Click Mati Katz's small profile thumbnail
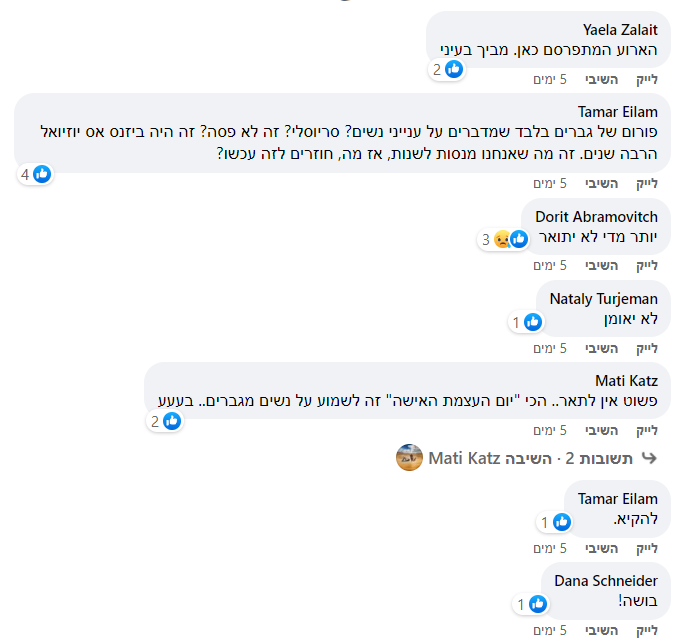This screenshot has height=641, width=677. coord(409,458)
